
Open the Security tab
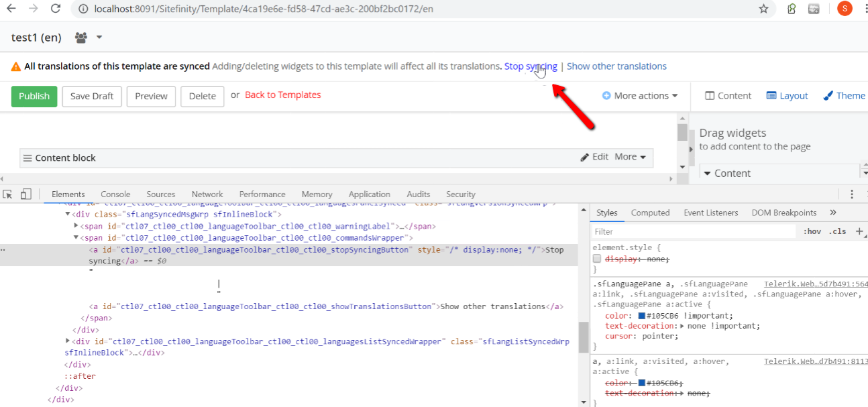tap(461, 194)
